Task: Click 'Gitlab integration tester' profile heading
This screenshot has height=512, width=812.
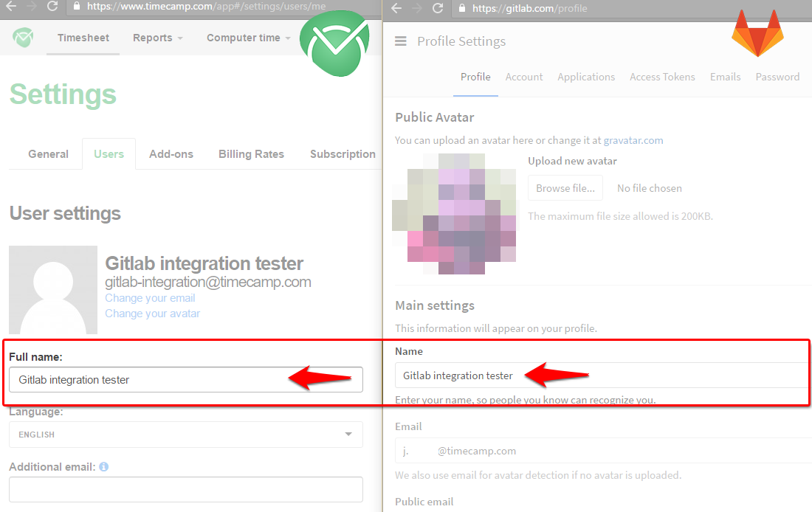Action: click(x=204, y=263)
